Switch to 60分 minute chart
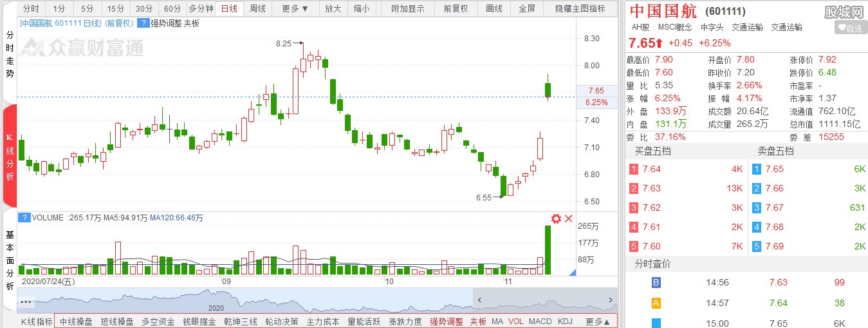 tap(172, 9)
